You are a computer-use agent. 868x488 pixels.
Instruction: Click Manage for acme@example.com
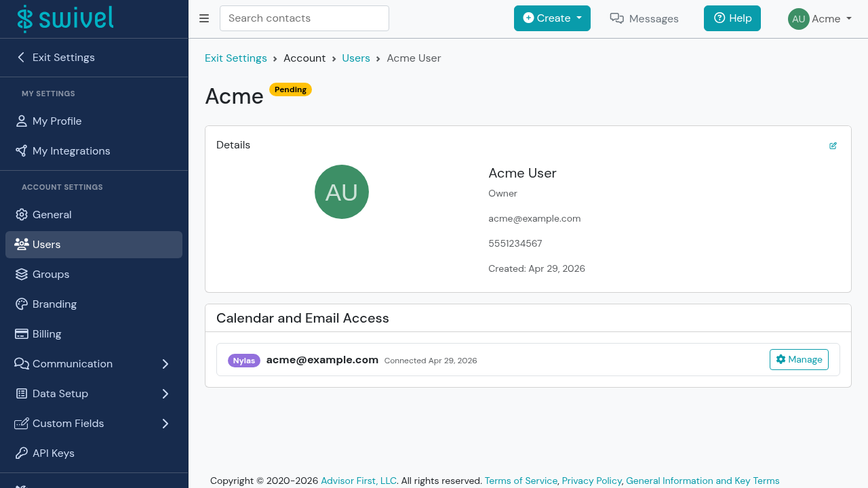tap(799, 359)
